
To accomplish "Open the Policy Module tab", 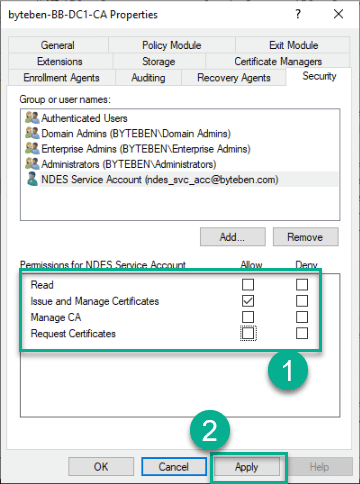I will pos(172,45).
